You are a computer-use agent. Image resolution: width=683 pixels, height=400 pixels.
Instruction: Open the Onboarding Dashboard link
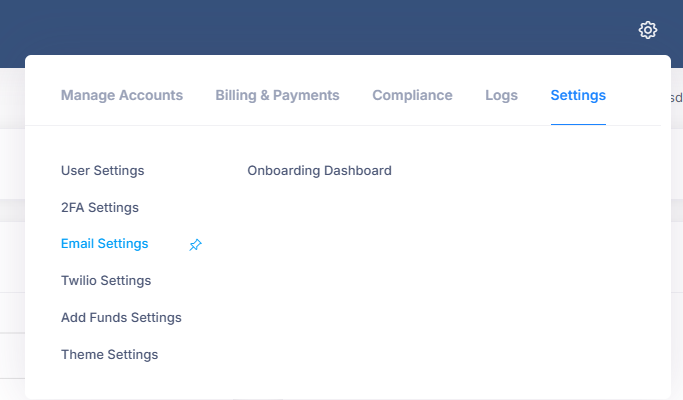pyautogui.click(x=319, y=171)
